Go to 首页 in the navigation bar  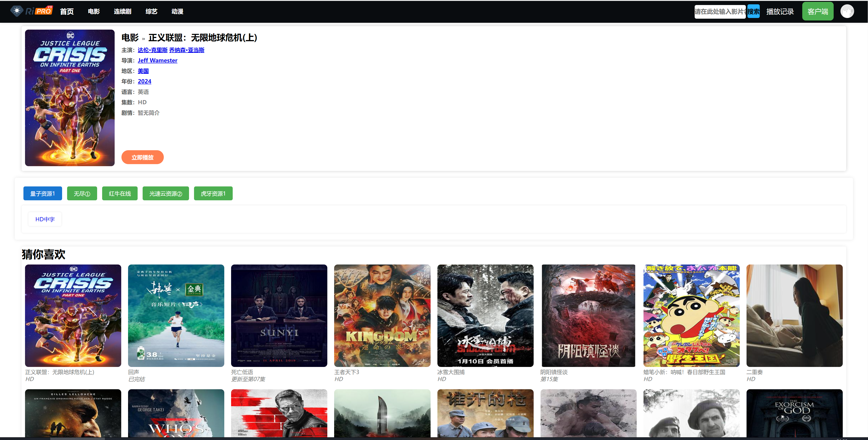pos(67,11)
